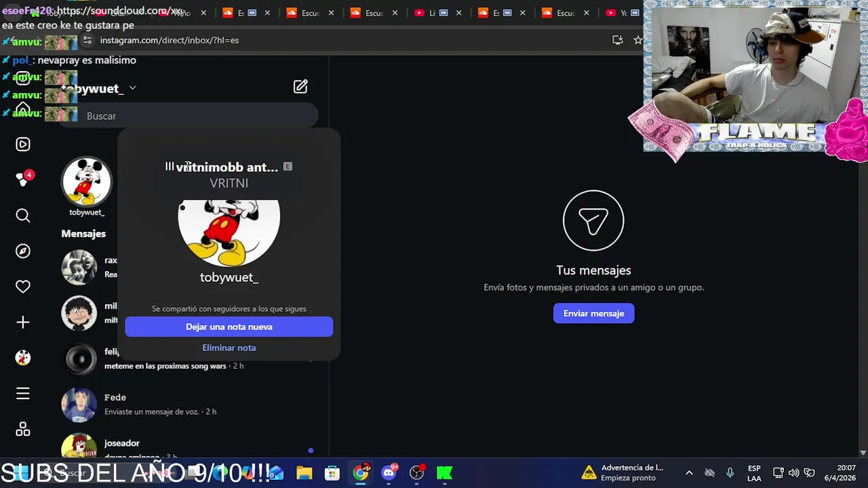The height and width of the screenshot is (488, 868).
Task: Open Microsoft Store from the taskbar
Action: 332,472
